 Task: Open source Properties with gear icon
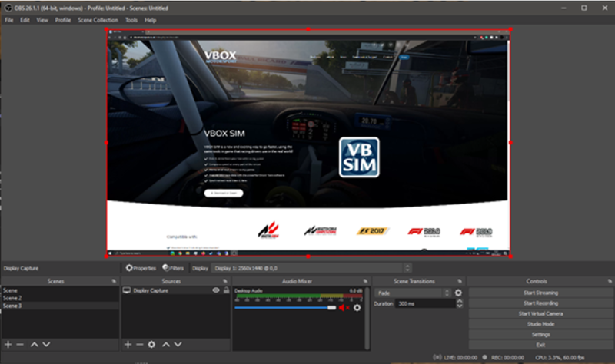(141, 268)
